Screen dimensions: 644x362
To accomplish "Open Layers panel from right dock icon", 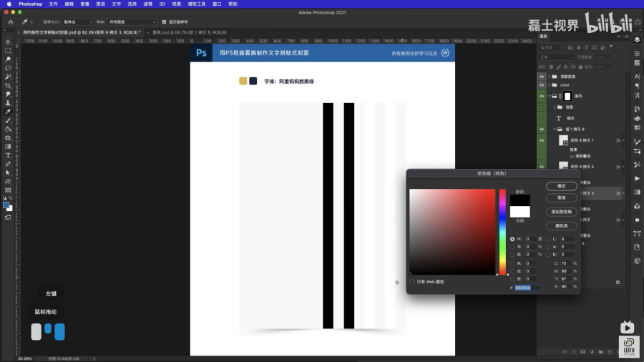I will (x=637, y=40).
